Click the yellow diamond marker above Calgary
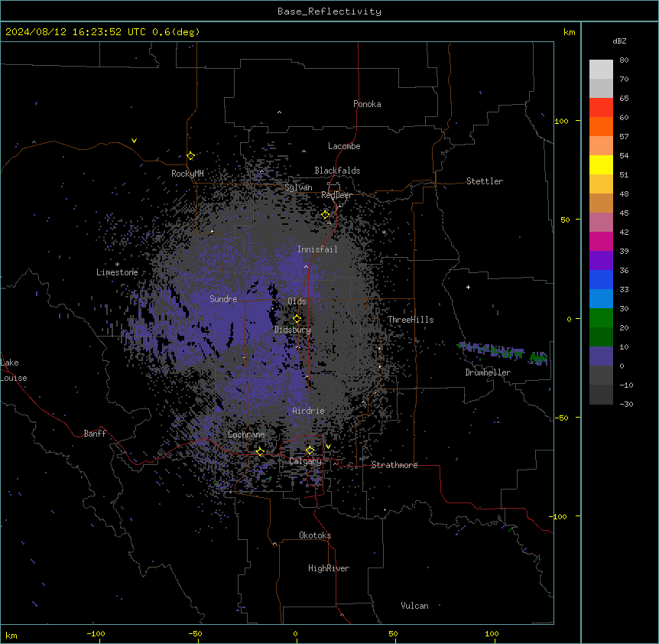 click(310, 450)
